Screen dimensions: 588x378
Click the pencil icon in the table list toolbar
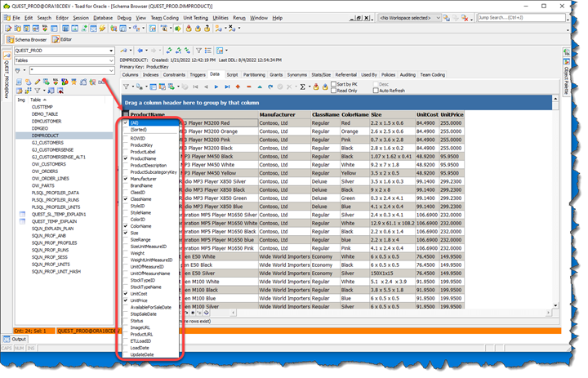pos(38,82)
